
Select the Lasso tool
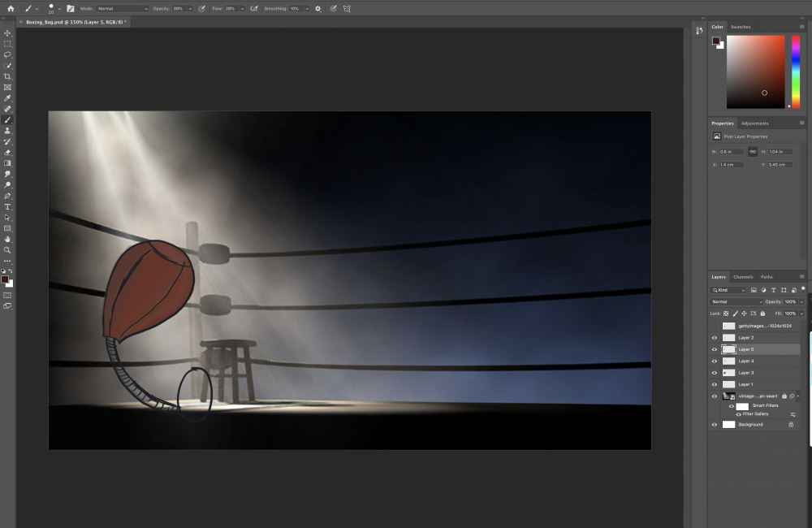tap(7, 55)
